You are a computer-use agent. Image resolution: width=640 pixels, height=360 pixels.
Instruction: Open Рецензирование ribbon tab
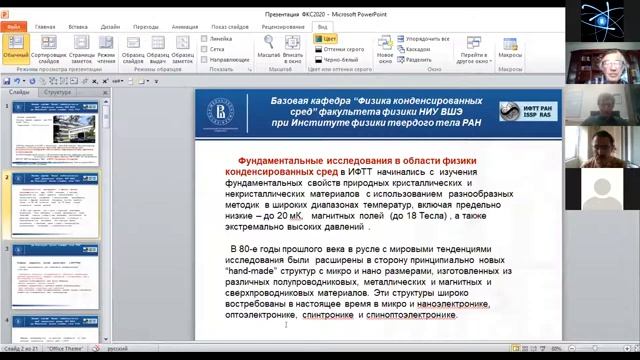283,27
